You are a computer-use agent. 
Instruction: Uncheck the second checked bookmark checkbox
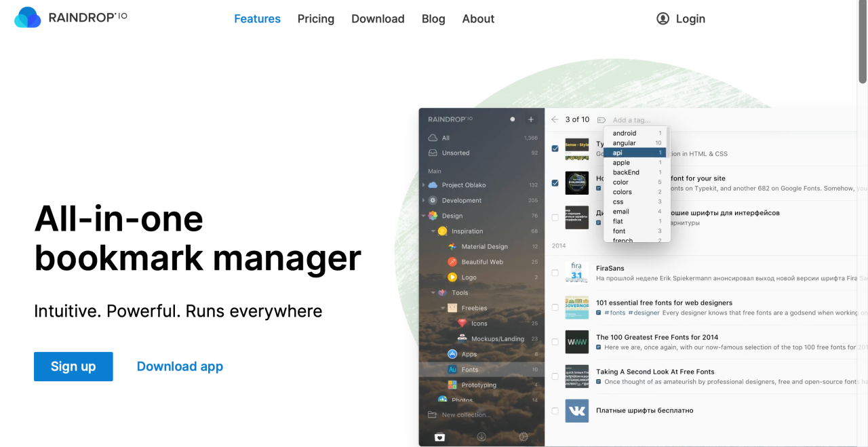click(555, 183)
